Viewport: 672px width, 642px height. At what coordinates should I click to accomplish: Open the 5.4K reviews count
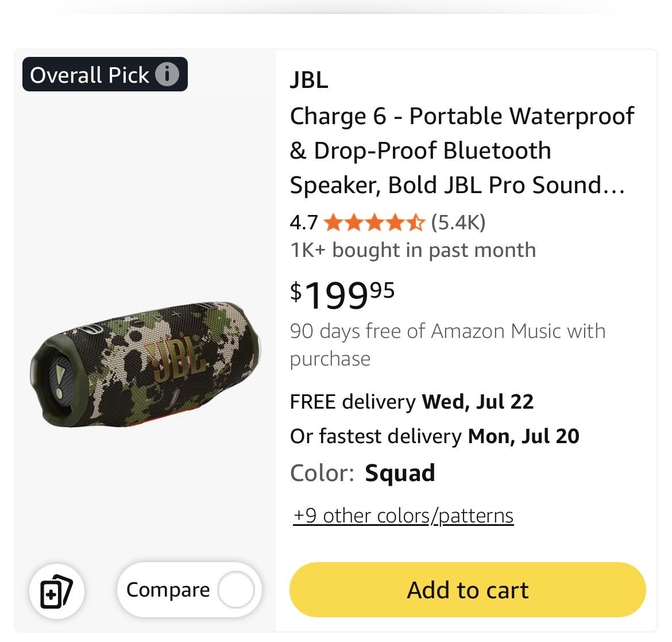(x=458, y=222)
